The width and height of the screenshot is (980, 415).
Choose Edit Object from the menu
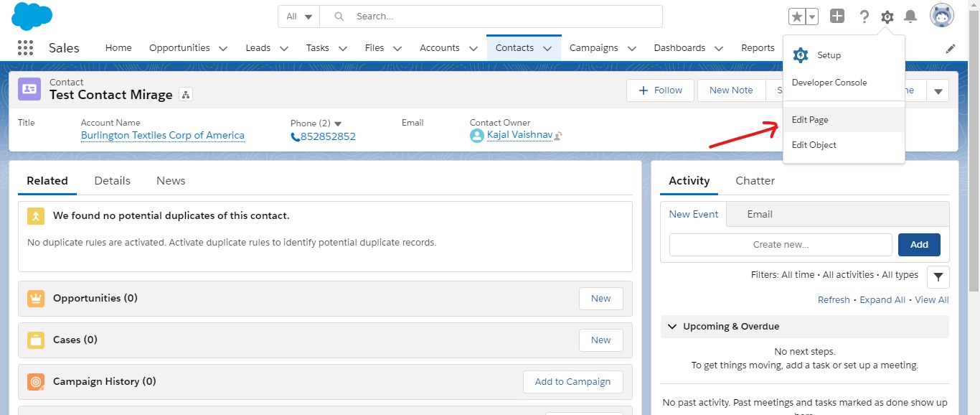coord(844,145)
